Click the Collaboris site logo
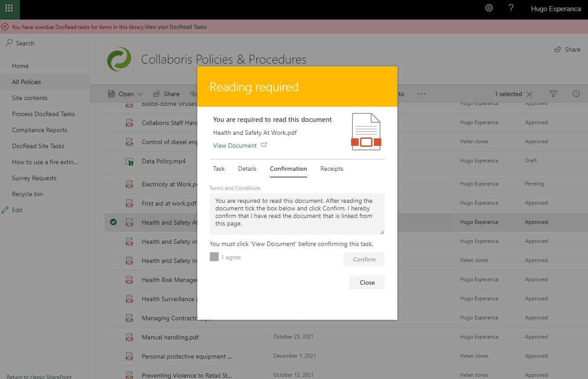Viewport: 588px width, 379px height. click(x=119, y=59)
